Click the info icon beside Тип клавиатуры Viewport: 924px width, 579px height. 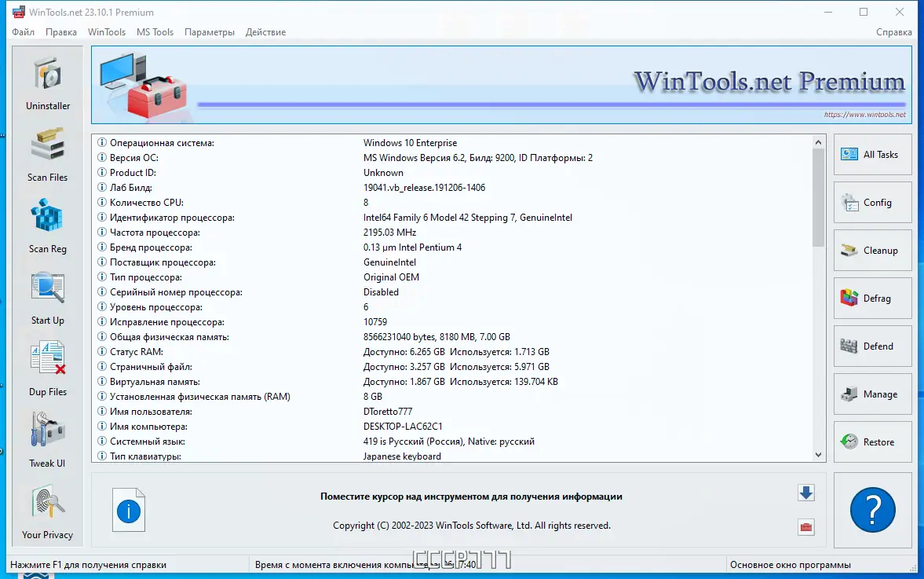(102, 456)
